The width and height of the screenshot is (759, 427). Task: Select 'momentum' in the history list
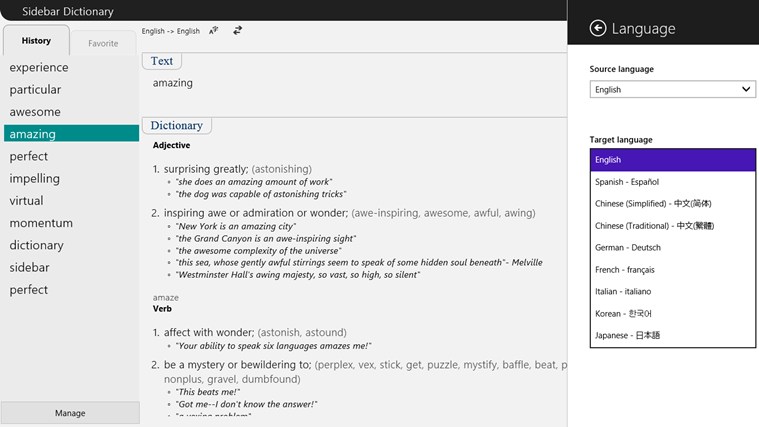[x=41, y=223]
